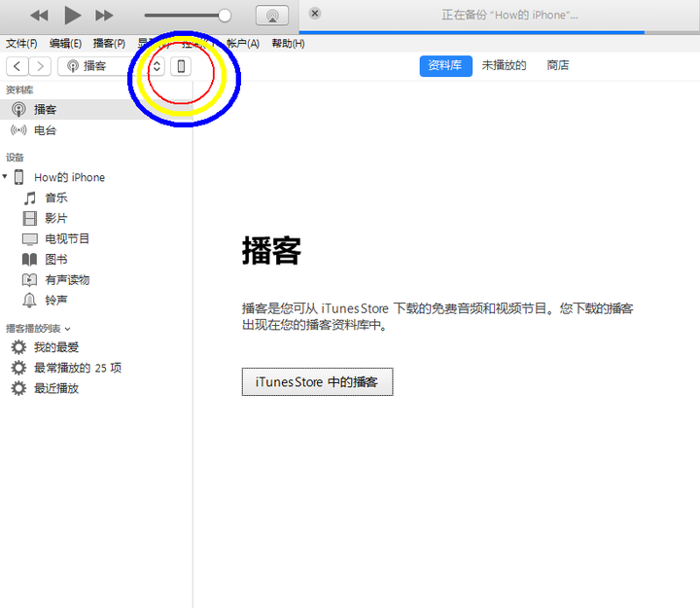The image size is (700, 608).
Task: Click the film strip icon for 影片
Action: [x=29, y=219]
